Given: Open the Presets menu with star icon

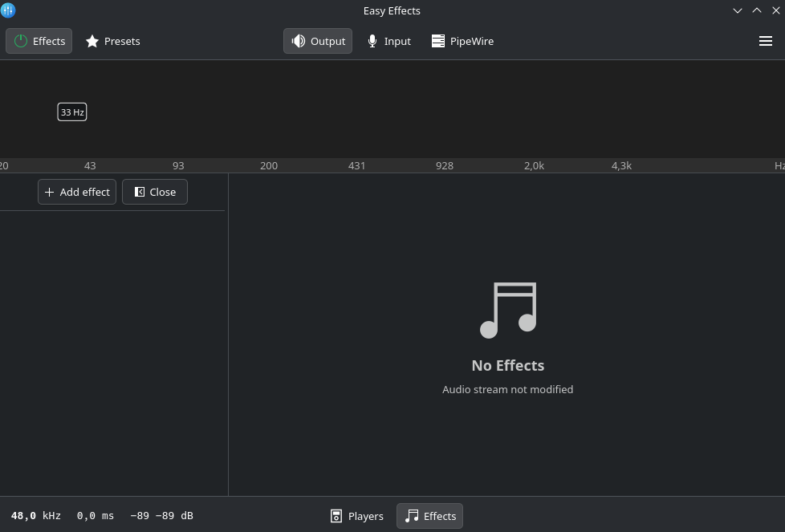Looking at the screenshot, I should pyautogui.click(x=112, y=41).
